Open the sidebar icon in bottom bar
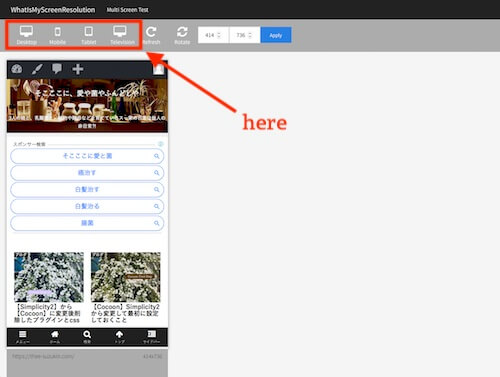This screenshot has width=500, height=377. pos(152,337)
